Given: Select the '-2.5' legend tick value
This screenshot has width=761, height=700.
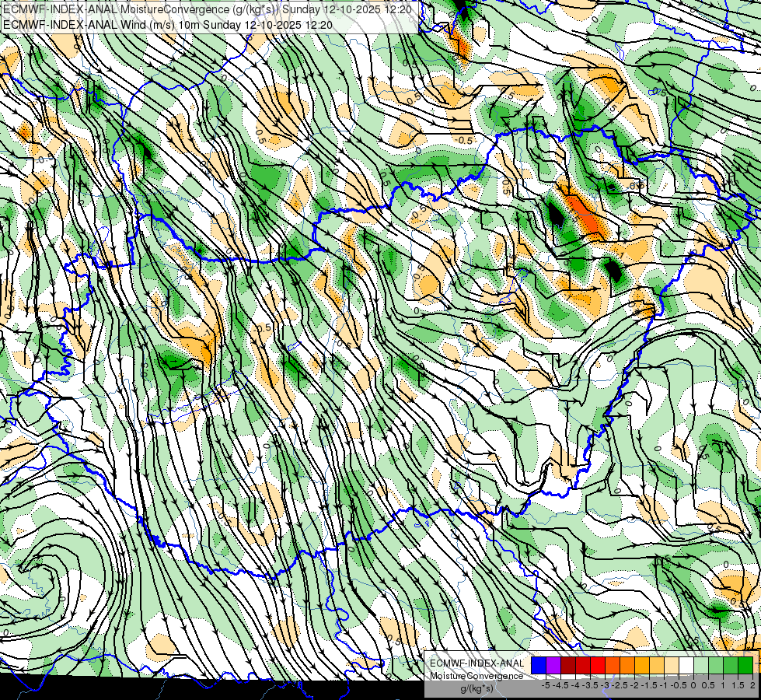Looking at the screenshot, I should (620, 685).
